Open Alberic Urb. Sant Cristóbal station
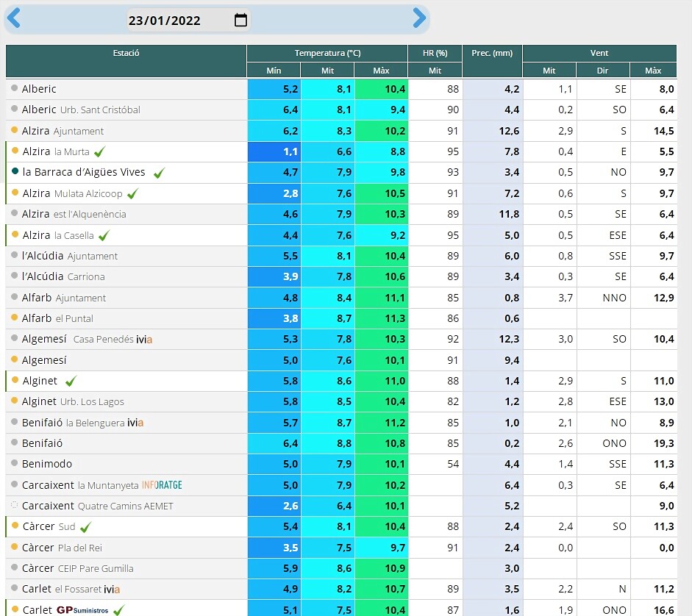Image resolution: width=692 pixels, height=616 pixels. click(81, 110)
